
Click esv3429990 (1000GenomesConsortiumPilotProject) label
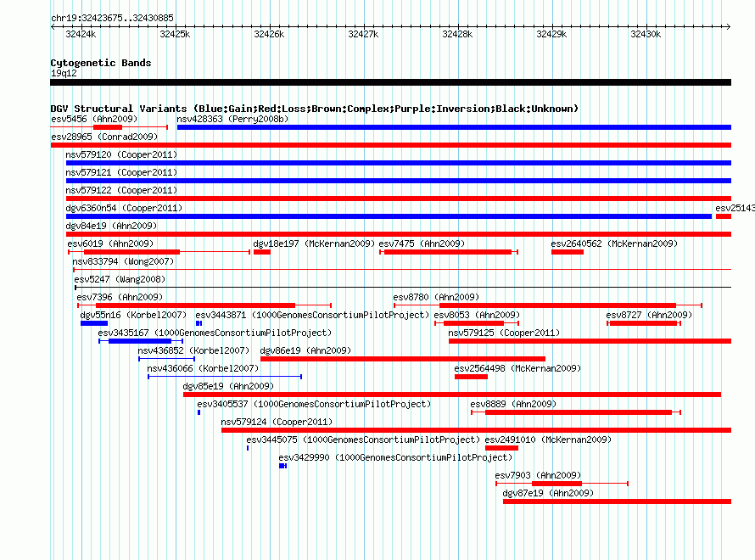pos(395,457)
